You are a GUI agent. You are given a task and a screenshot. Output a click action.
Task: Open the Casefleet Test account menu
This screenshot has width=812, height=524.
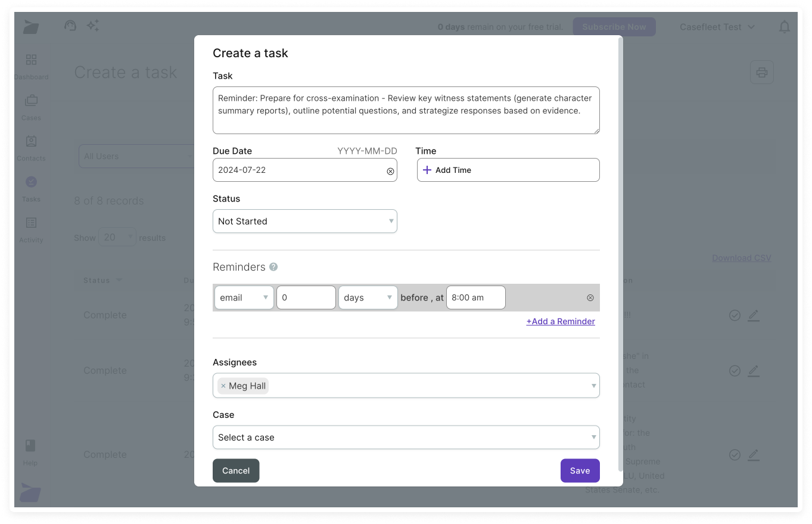coord(717,26)
